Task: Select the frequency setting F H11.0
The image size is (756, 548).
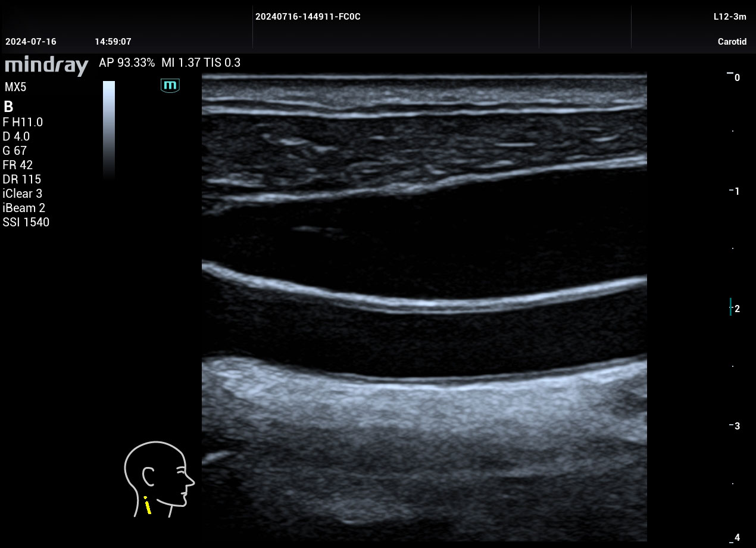Action: (x=23, y=122)
